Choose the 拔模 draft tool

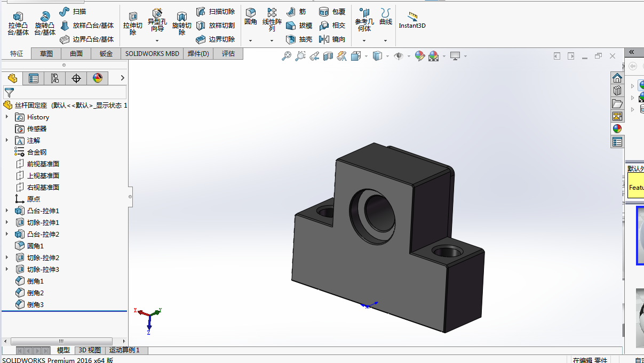point(299,25)
